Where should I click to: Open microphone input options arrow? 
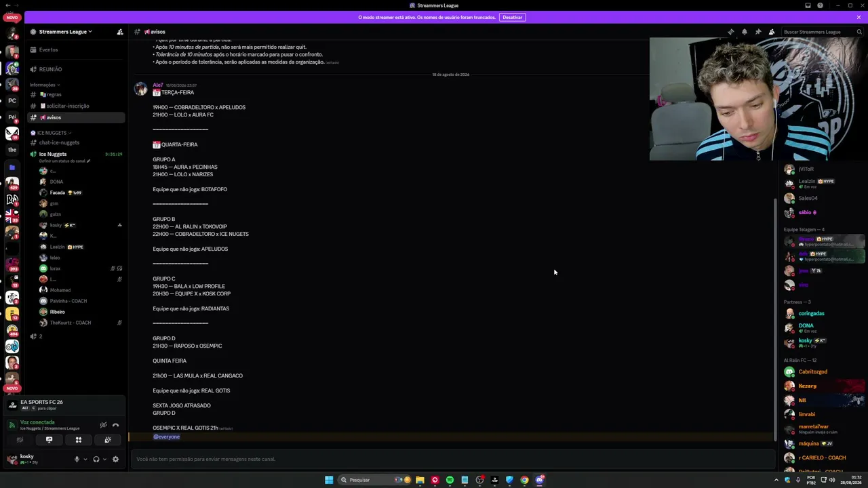click(x=84, y=459)
